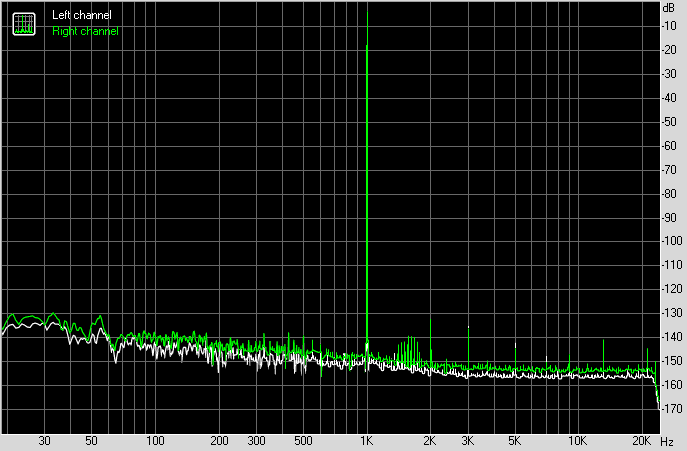
Task: Click the 20K frequency axis label
Action: 640,440
